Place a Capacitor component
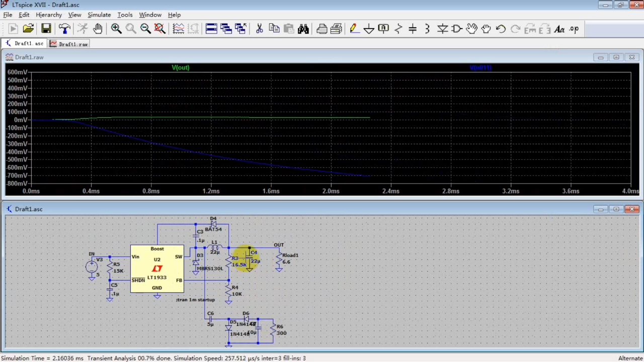The image size is (644, 362). tap(413, 29)
